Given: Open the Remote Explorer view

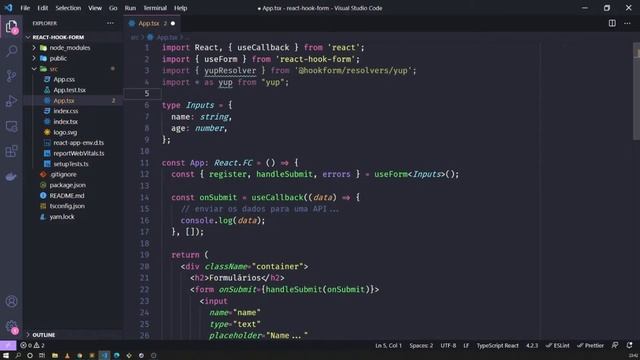Looking at the screenshot, I should 11,126.
